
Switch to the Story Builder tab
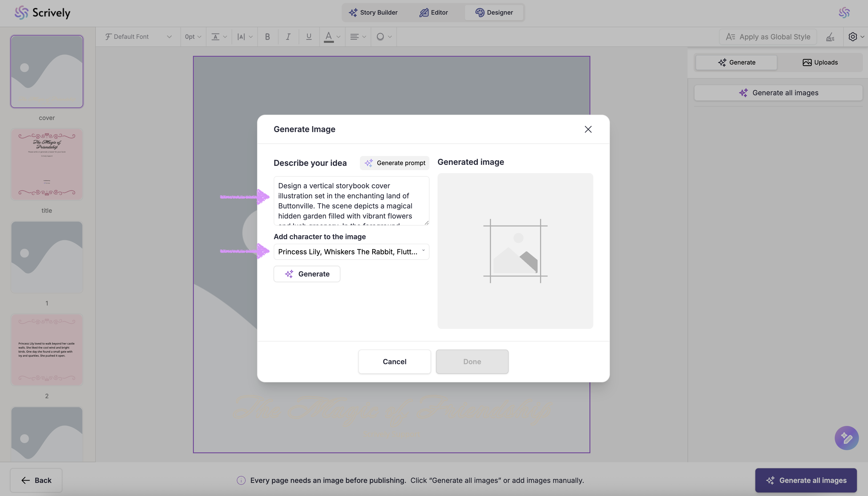[373, 13]
